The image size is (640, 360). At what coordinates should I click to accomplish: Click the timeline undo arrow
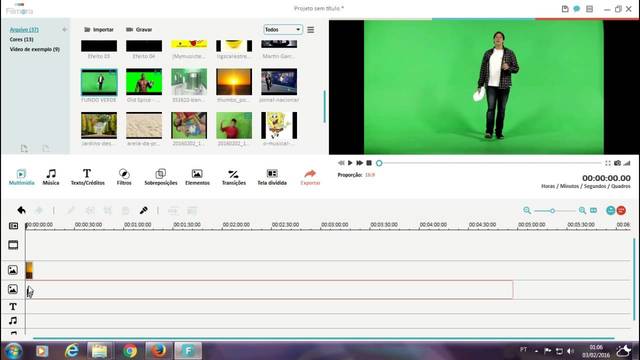point(22,210)
